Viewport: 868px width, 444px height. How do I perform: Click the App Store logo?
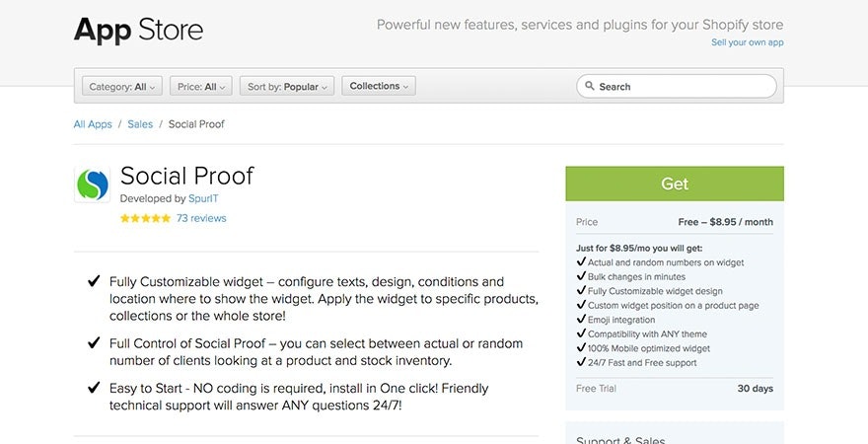coord(139,30)
